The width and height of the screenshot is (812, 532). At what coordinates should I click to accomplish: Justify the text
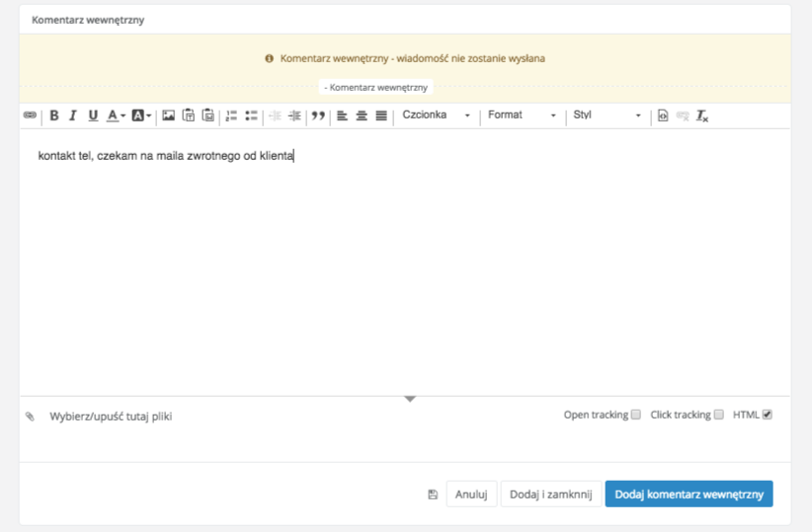click(x=381, y=115)
